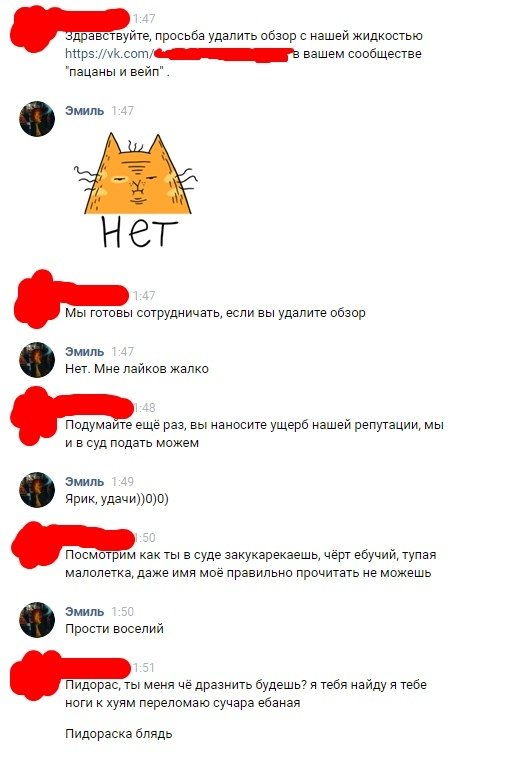Open the https://vk.com link in first message
Viewport: 516px width, 759px height.
[x=109, y=54]
